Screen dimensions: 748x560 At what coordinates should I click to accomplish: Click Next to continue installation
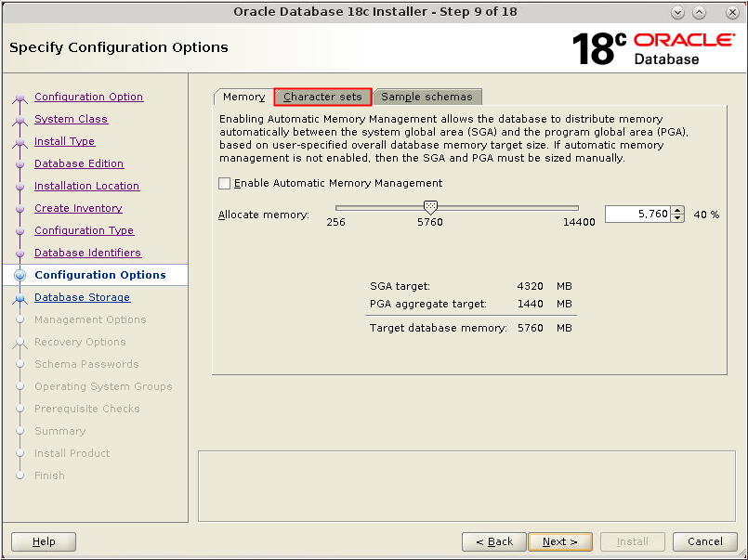559,541
